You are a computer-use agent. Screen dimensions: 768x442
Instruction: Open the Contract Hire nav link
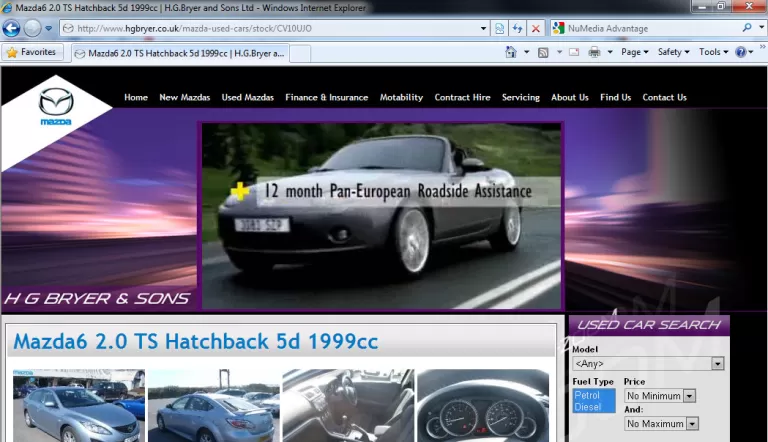point(462,98)
